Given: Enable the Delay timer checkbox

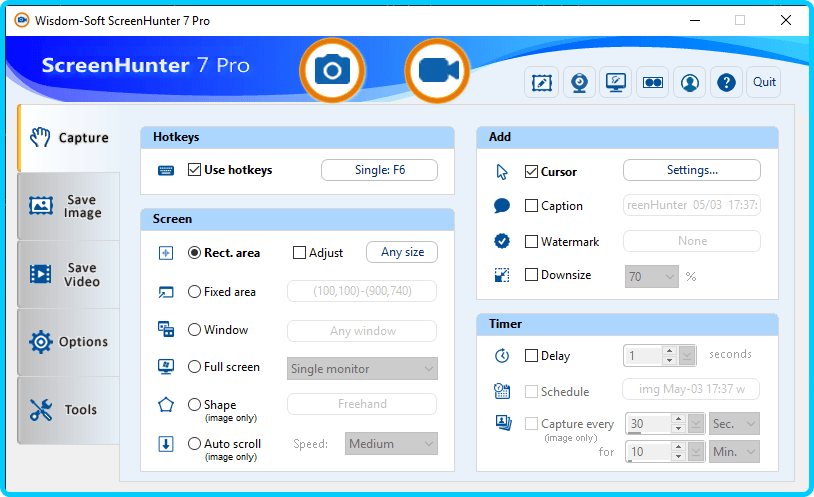Looking at the screenshot, I should (531, 355).
